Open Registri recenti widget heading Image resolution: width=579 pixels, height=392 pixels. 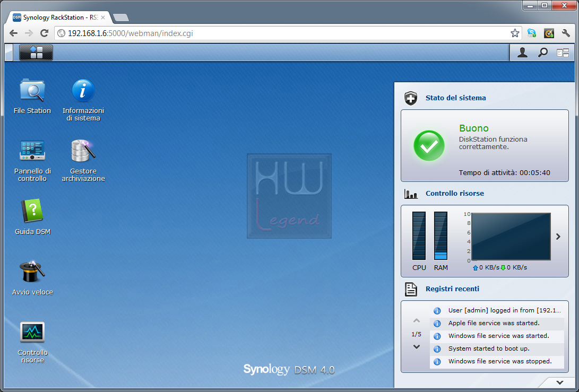452,289
